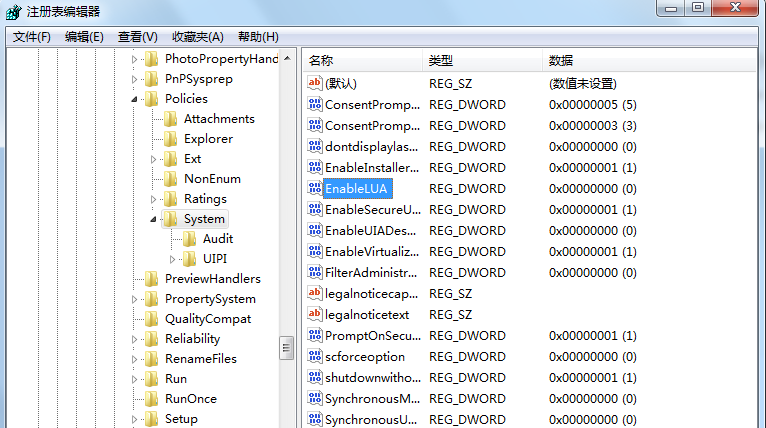
Task: Click the PromptOnSecu DWORD icon
Action: pos(315,335)
